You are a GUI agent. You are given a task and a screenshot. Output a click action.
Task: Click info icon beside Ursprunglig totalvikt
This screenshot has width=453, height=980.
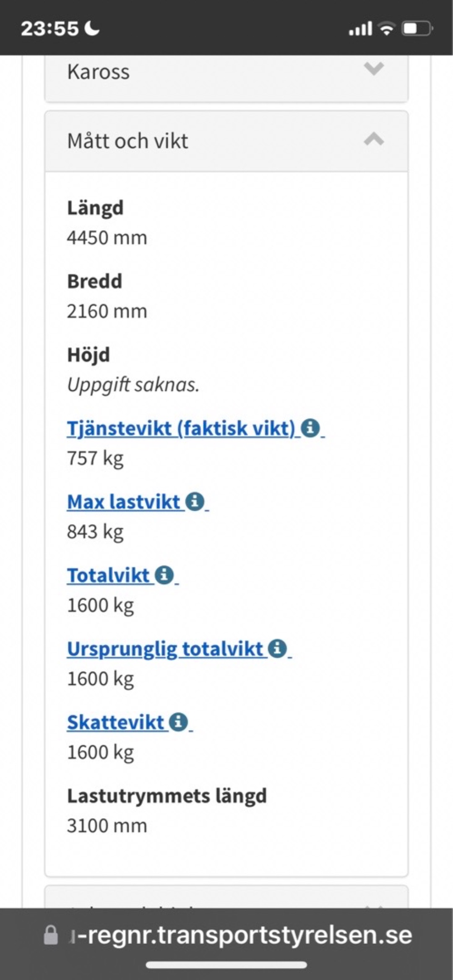coord(277,649)
